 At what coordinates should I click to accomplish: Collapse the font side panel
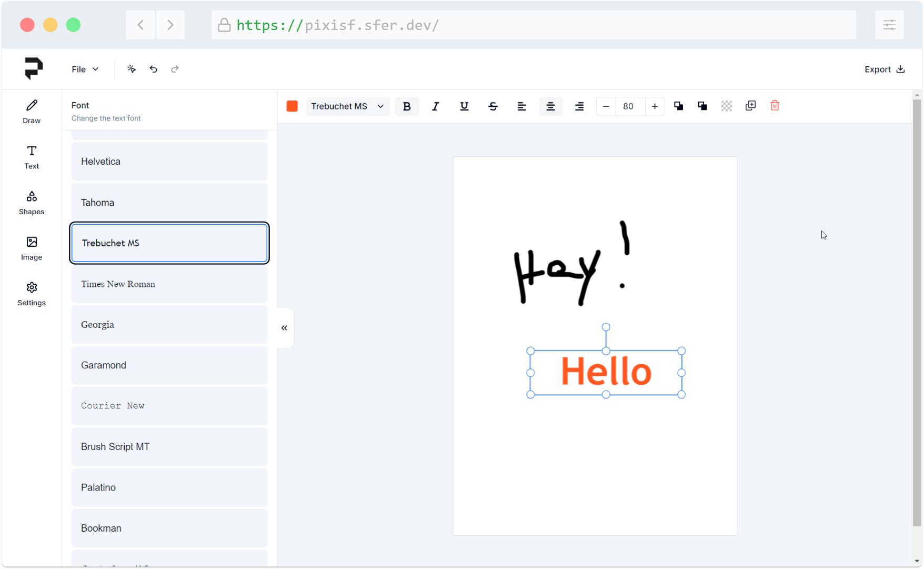285,328
